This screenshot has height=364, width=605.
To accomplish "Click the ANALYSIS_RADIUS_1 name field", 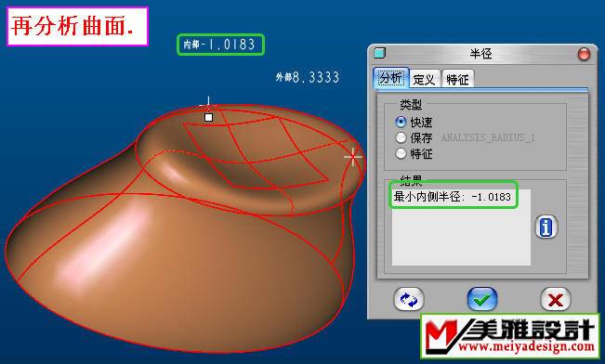I will (x=488, y=137).
